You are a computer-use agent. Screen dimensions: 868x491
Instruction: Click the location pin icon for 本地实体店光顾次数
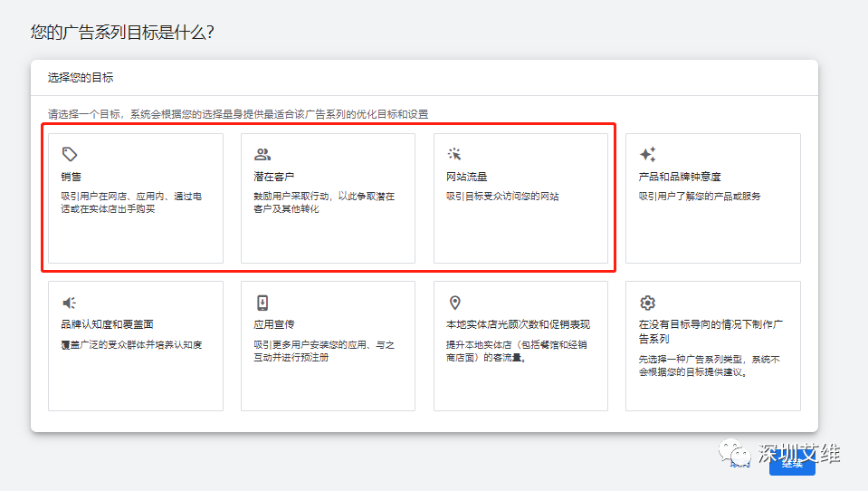pyautogui.click(x=454, y=303)
